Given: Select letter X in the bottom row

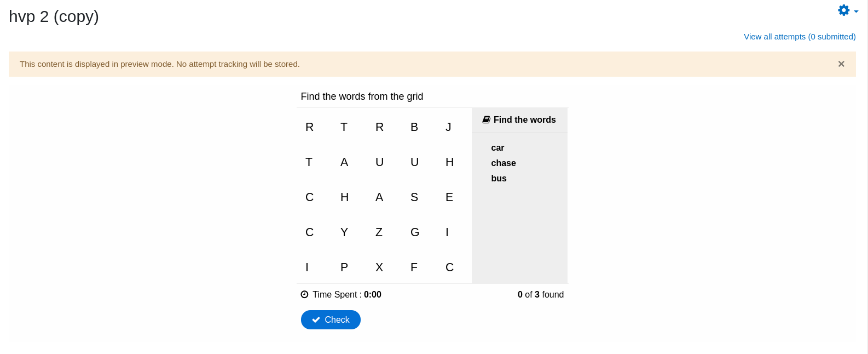Looking at the screenshot, I should [379, 267].
